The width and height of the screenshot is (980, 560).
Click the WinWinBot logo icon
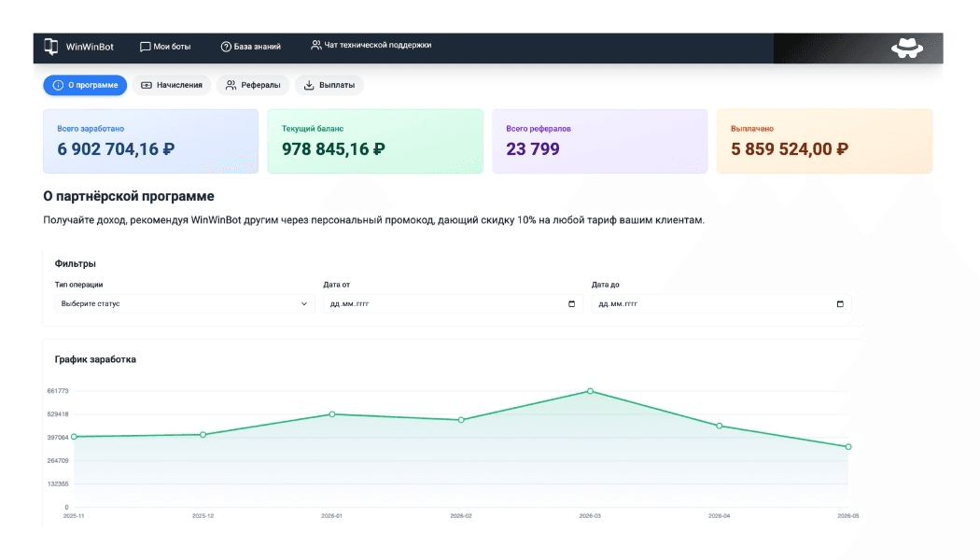click(51, 47)
